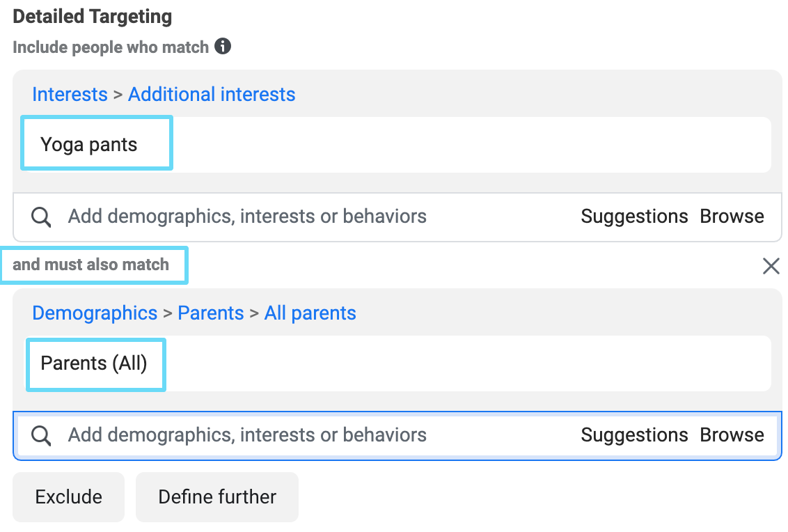Click the search magnifier in the first targeting field
Viewport: 788px width, 532px height.
tap(40, 217)
